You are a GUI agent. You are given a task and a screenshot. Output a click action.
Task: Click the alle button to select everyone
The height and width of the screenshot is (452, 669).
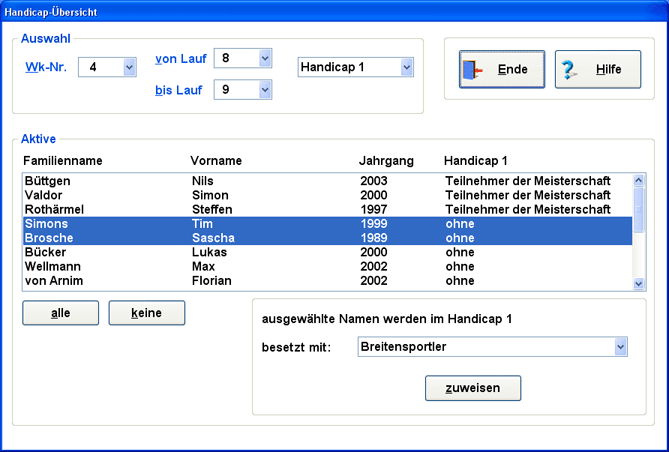(61, 313)
